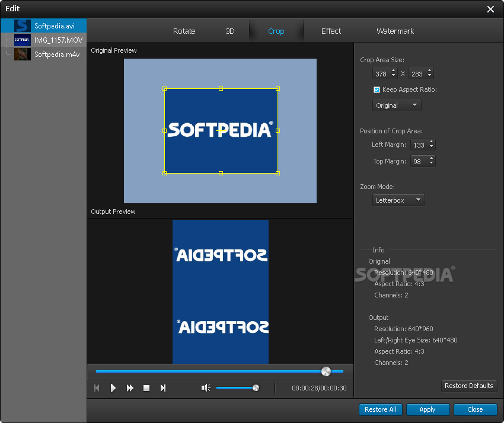
Task: Click the crop width field 378
Action: [x=381, y=74]
